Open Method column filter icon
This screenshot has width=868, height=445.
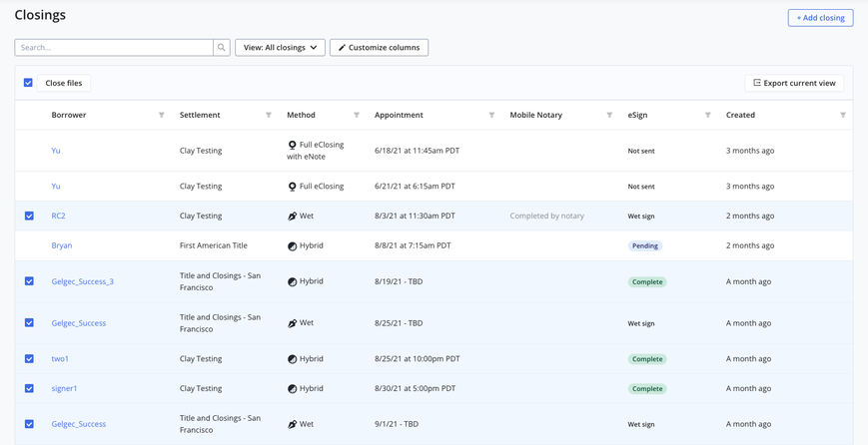click(x=357, y=115)
